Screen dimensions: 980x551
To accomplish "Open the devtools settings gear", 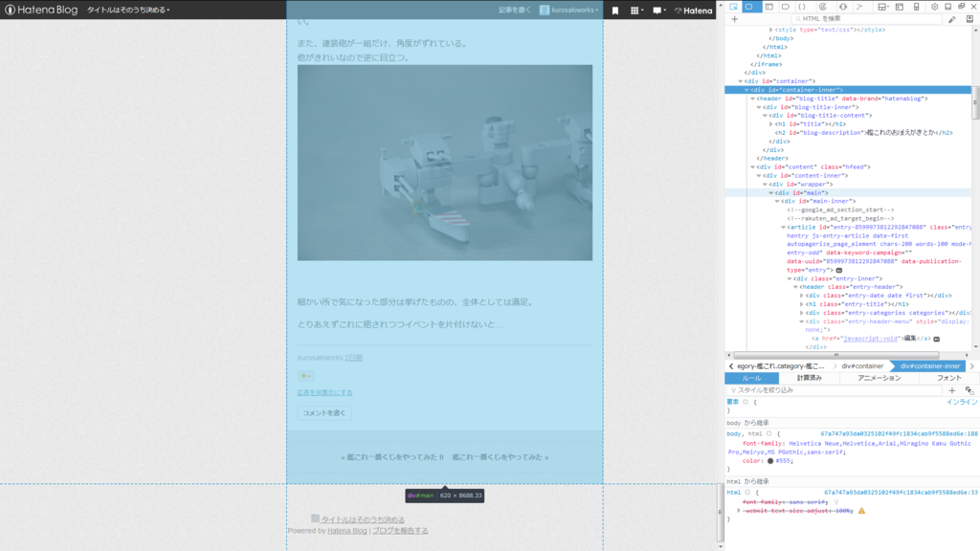I will (934, 7).
